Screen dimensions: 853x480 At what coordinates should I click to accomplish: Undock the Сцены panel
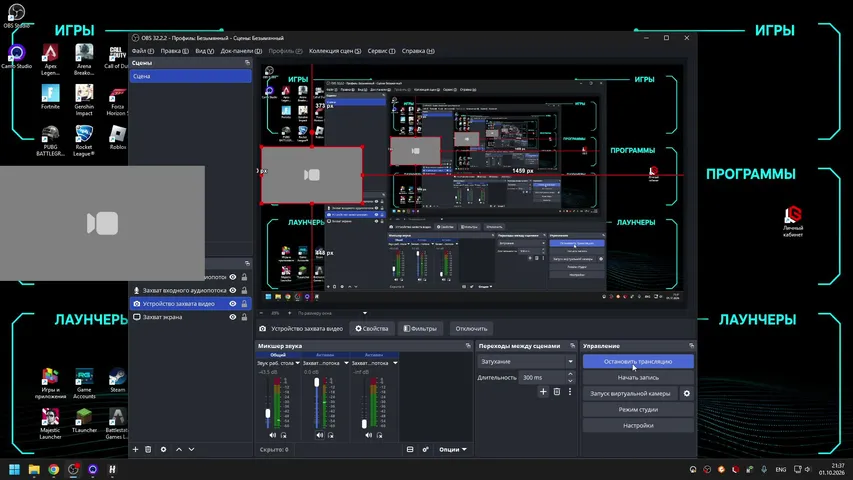[248, 63]
